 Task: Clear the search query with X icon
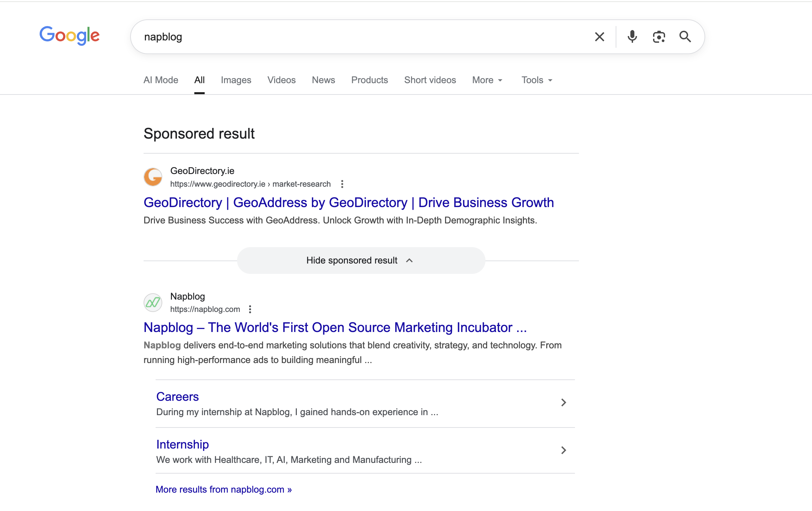point(599,37)
